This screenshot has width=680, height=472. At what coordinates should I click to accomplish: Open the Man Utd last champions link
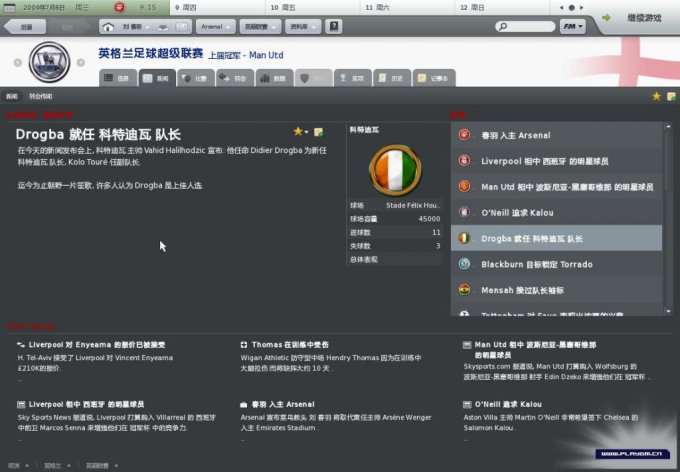(x=266, y=55)
